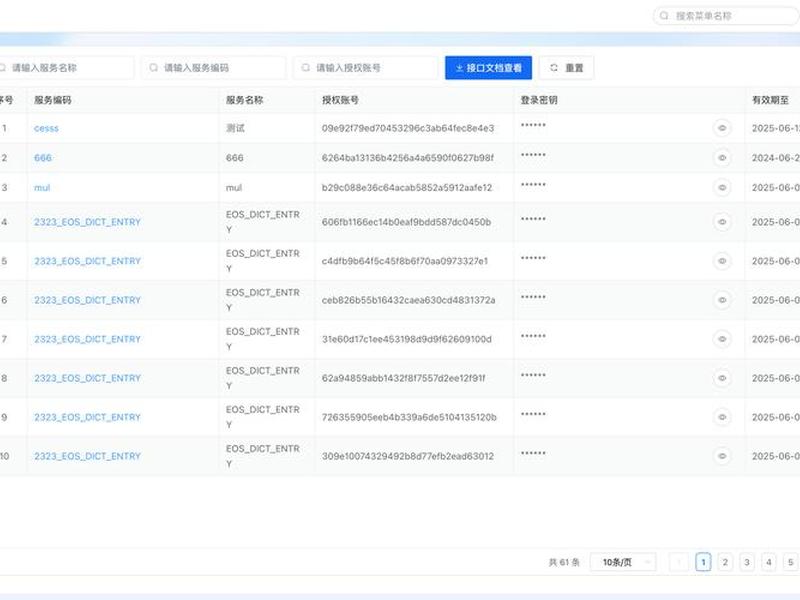
Task: Click the 授权账号 column header
Action: (x=340, y=100)
